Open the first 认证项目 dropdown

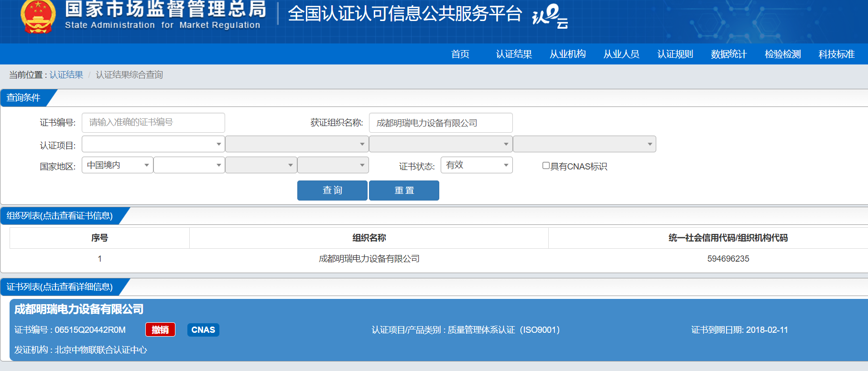click(153, 144)
